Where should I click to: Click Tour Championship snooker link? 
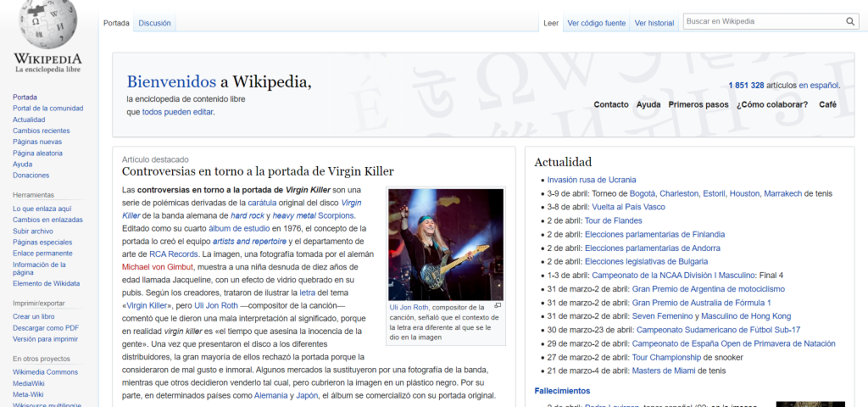(x=666, y=357)
